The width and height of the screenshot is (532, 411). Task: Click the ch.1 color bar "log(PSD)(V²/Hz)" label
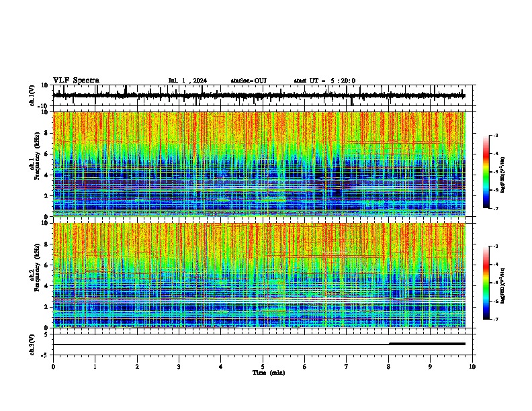(502, 175)
